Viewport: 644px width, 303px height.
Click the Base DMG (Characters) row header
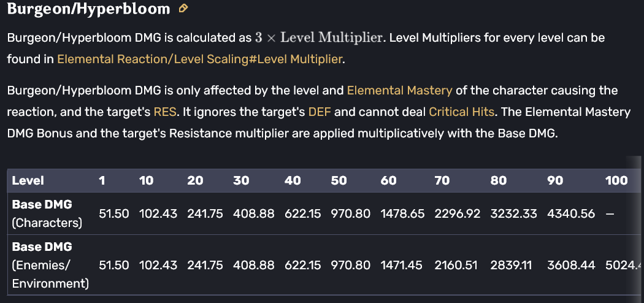tap(47, 213)
